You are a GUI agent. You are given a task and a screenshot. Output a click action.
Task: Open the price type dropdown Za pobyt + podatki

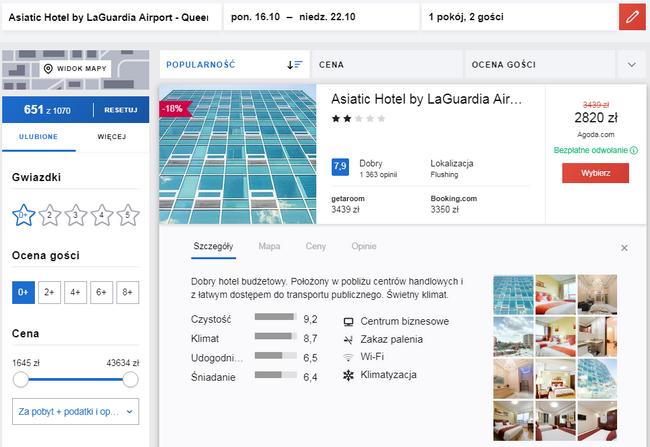click(75, 411)
